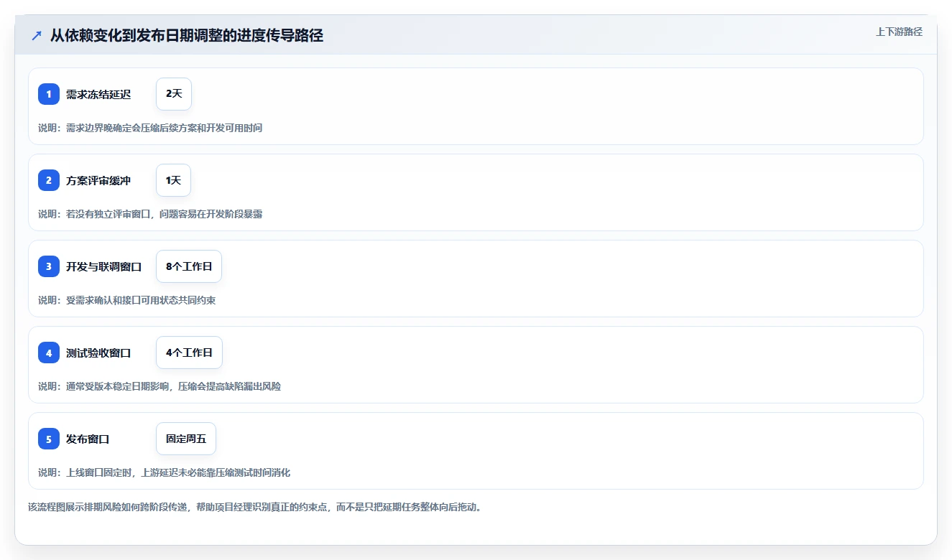Click the 2天 value chip
The image size is (952, 560).
pos(174,94)
